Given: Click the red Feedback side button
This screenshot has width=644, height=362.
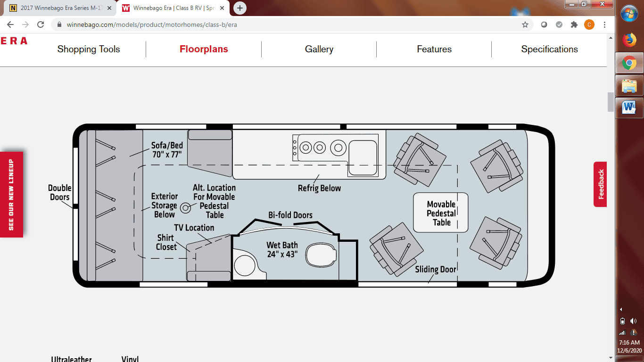Looking at the screenshot, I should click(x=600, y=184).
